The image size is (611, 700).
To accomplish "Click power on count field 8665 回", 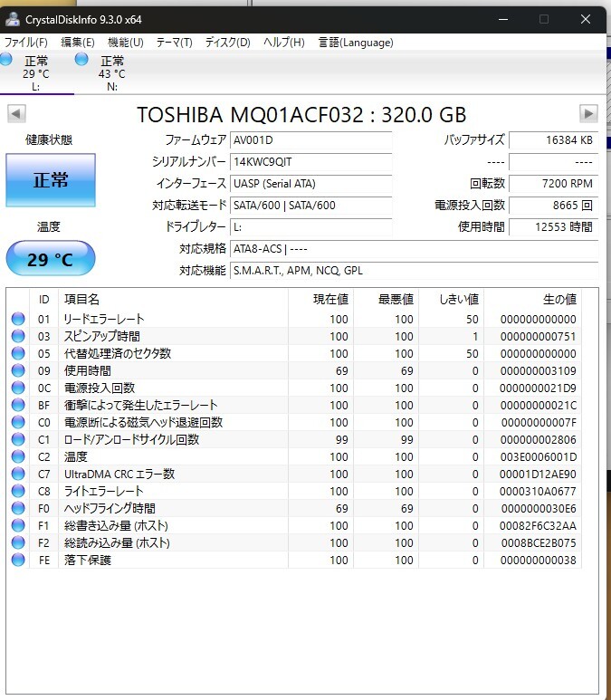I will click(x=553, y=206).
